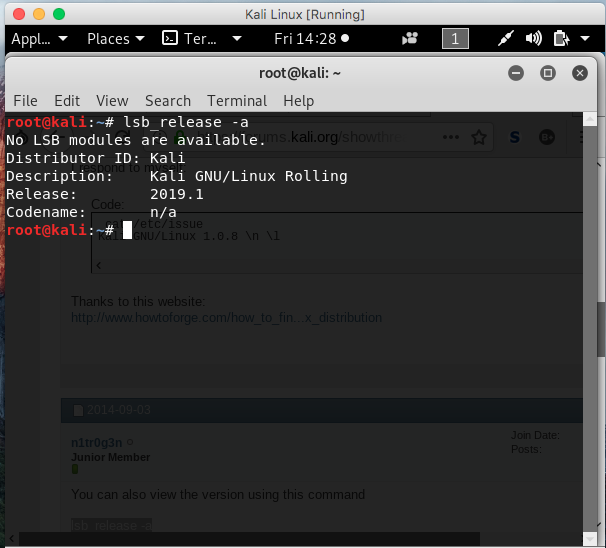Maximize the root@kali terminal window
606x548 pixels.
[x=547, y=73]
